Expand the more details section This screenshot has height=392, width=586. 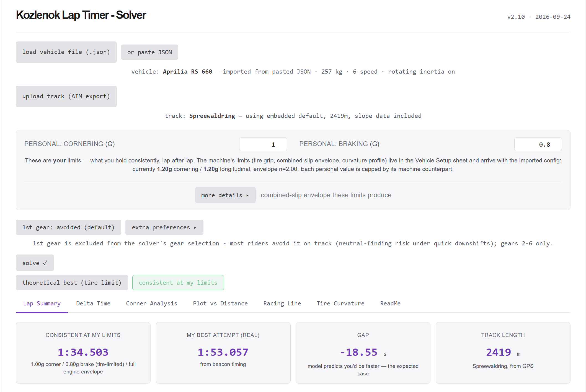[225, 195]
